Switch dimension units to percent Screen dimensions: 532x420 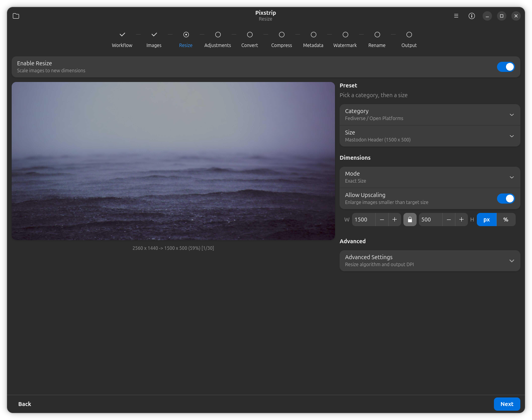tap(506, 220)
